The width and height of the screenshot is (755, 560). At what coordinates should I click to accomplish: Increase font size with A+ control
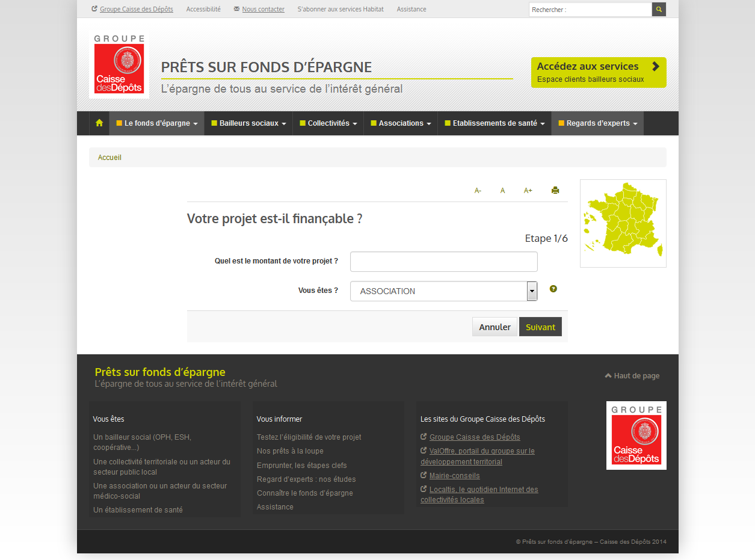pos(528,191)
